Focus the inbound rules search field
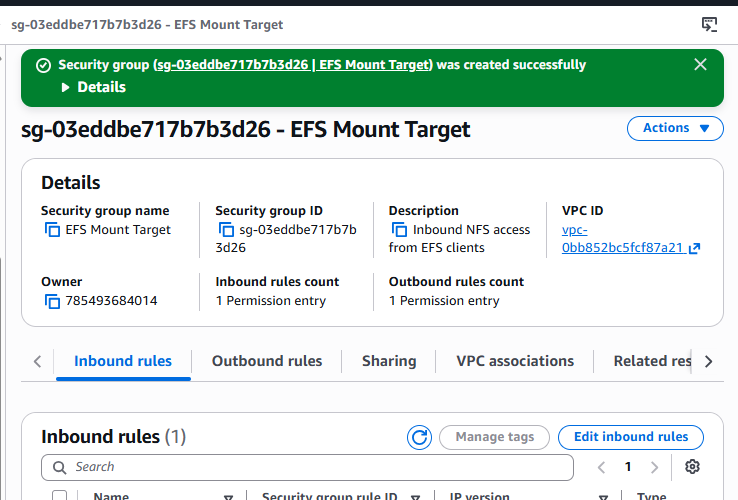 (x=307, y=467)
